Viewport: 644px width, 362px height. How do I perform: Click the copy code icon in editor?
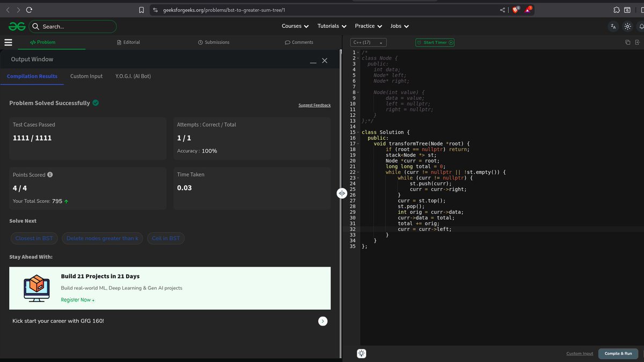coord(627,42)
